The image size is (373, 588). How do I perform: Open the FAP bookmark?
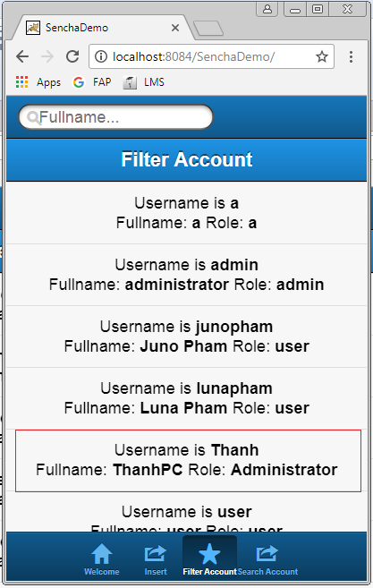[x=92, y=82]
